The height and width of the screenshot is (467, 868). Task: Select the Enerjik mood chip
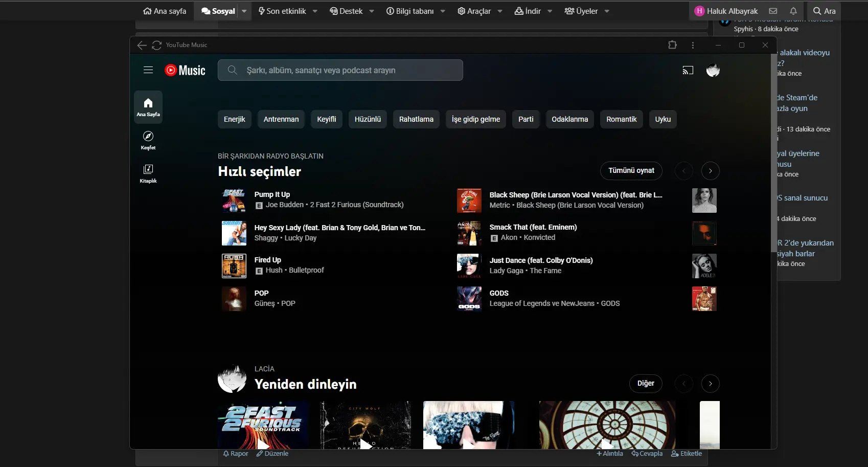point(235,119)
